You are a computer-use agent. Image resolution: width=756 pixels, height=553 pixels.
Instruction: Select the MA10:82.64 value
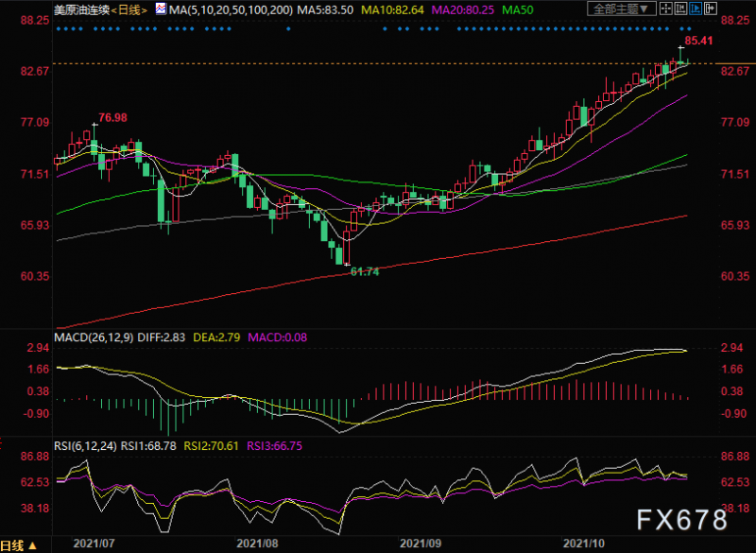tap(392, 9)
